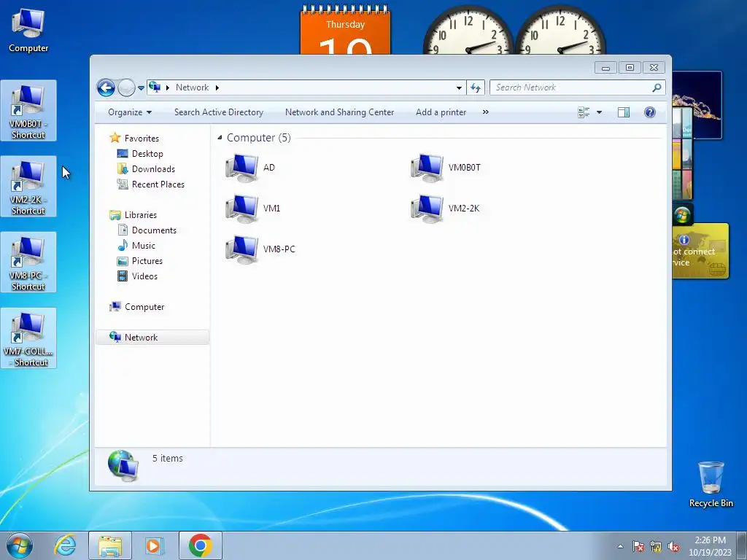Open the address bar history dropdown
This screenshot has width=747, height=560.
click(459, 87)
